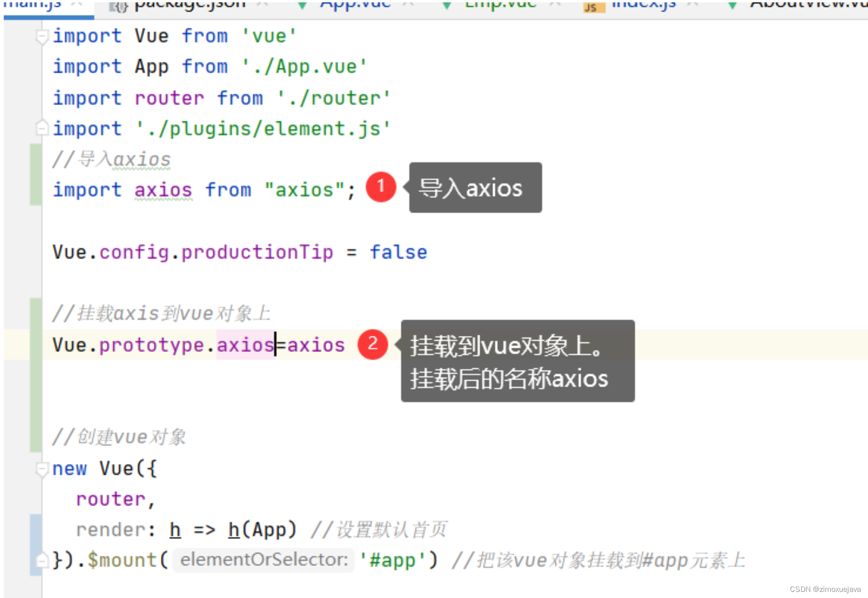The width and height of the screenshot is (868, 598).
Task: Click the 'new' keyword before Vue({
Action: click(70, 469)
